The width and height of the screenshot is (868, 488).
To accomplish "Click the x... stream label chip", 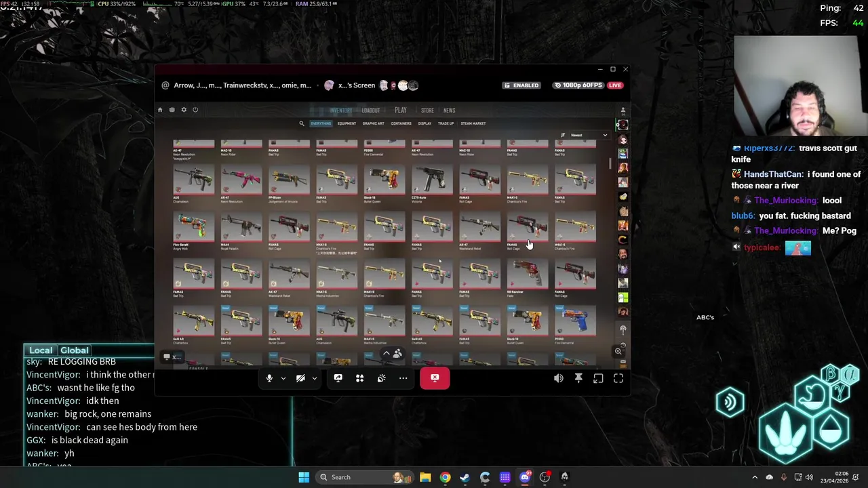I will click(x=172, y=357).
